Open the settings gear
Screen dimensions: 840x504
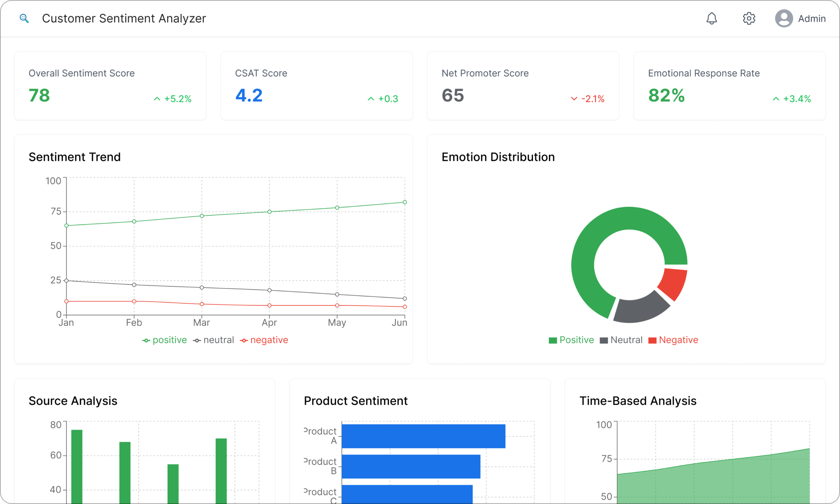pos(749,18)
